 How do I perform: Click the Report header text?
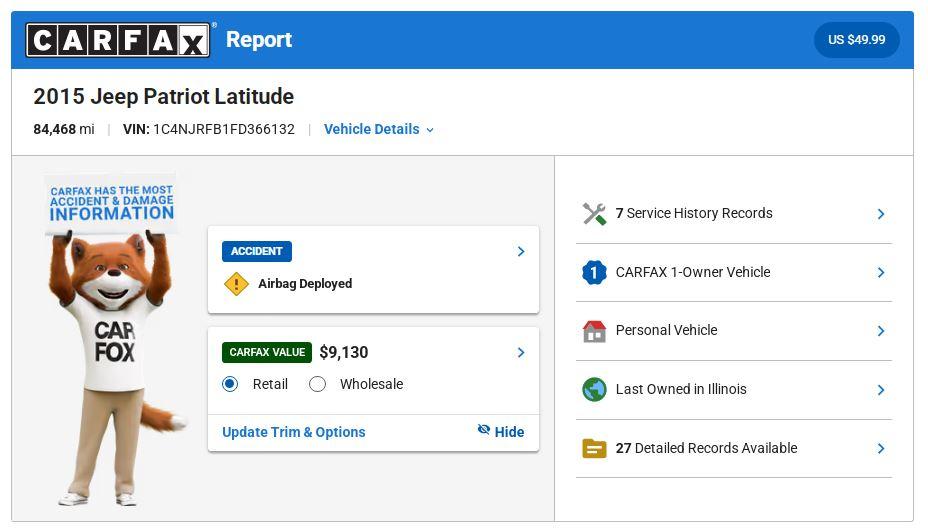tap(259, 40)
